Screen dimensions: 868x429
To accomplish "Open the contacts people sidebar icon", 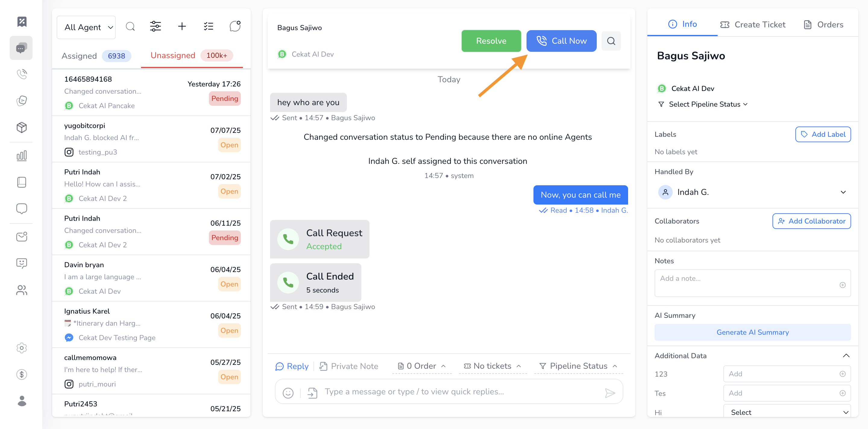I will pyautogui.click(x=22, y=290).
